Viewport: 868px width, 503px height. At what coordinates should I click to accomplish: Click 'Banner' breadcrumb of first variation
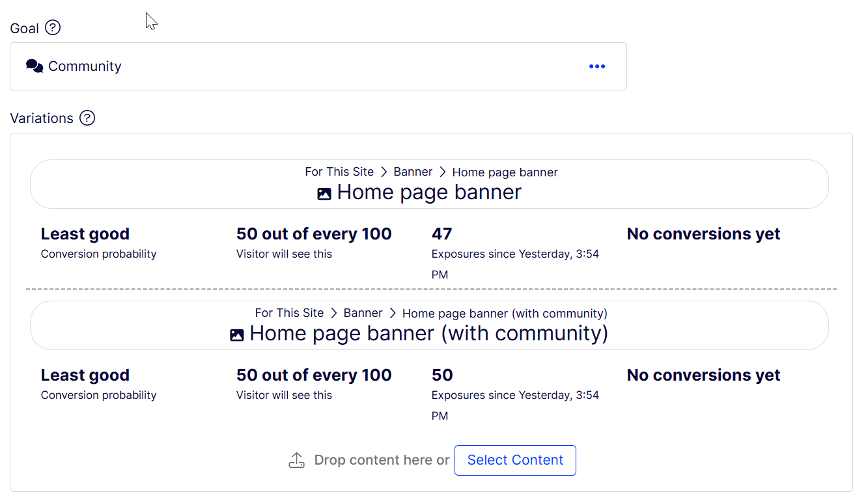pyautogui.click(x=413, y=172)
